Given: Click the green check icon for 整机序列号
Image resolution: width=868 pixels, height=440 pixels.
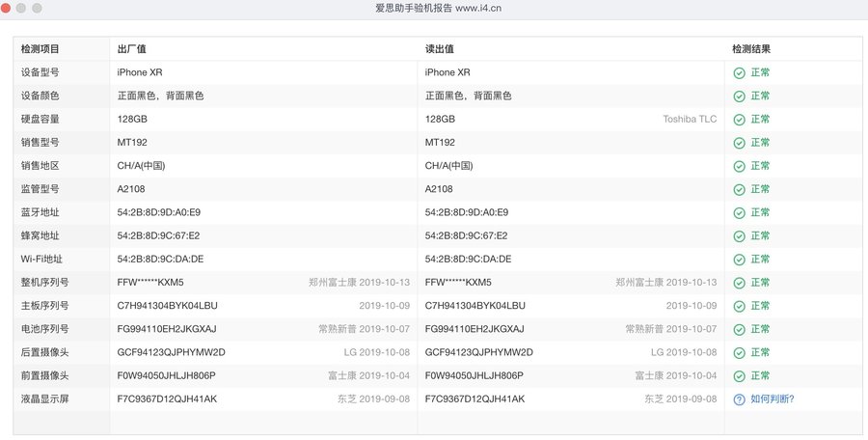Looking at the screenshot, I should point(739,283).
